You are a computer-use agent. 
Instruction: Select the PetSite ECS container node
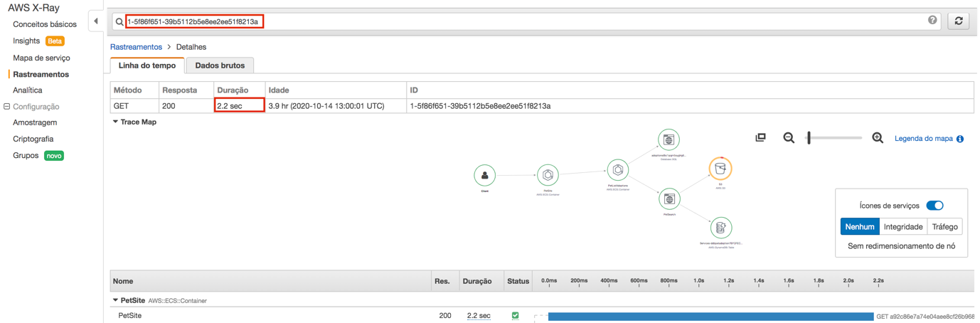548,175
